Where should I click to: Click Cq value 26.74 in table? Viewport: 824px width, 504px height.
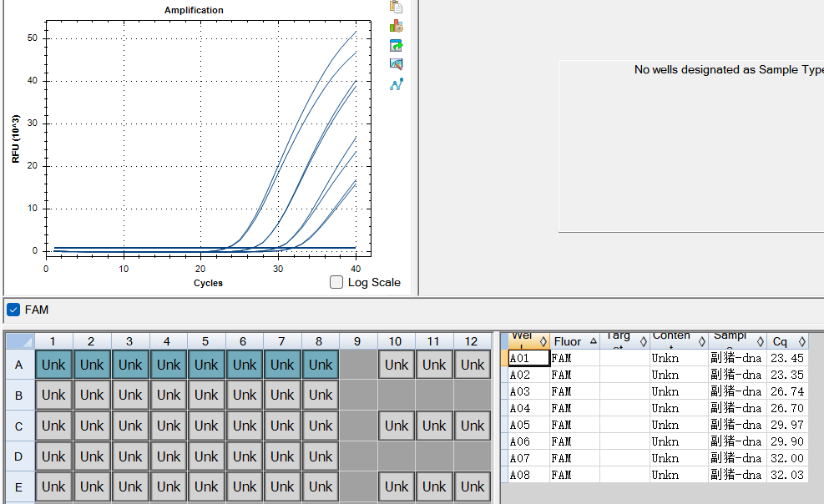[787, 391]
